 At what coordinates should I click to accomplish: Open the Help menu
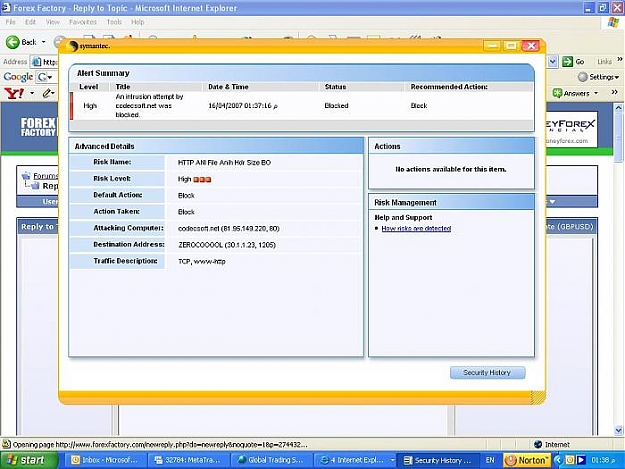pyautogui.click(x=138, y=22)
